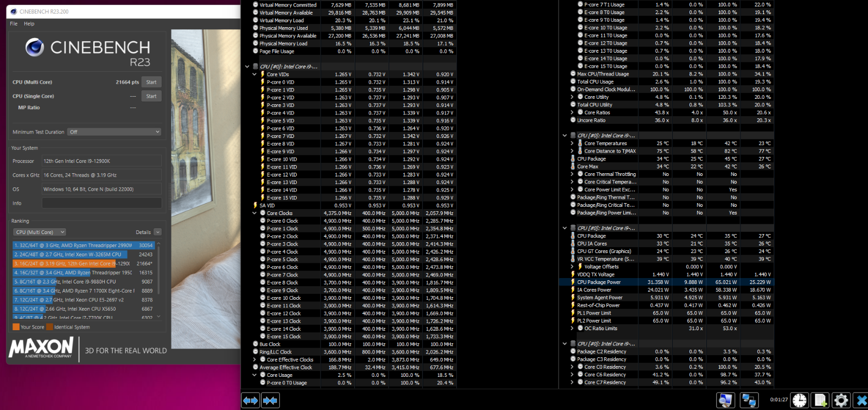868x410 pixels.
Task: Click the thermometer icon beside CPU IA Cores
Action: point(572,244)
